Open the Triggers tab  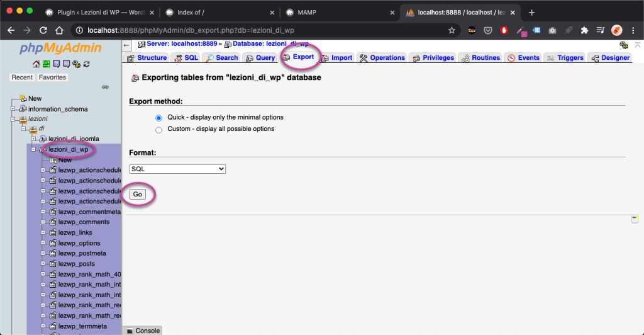pyautogui.click(x=565, y=58)
